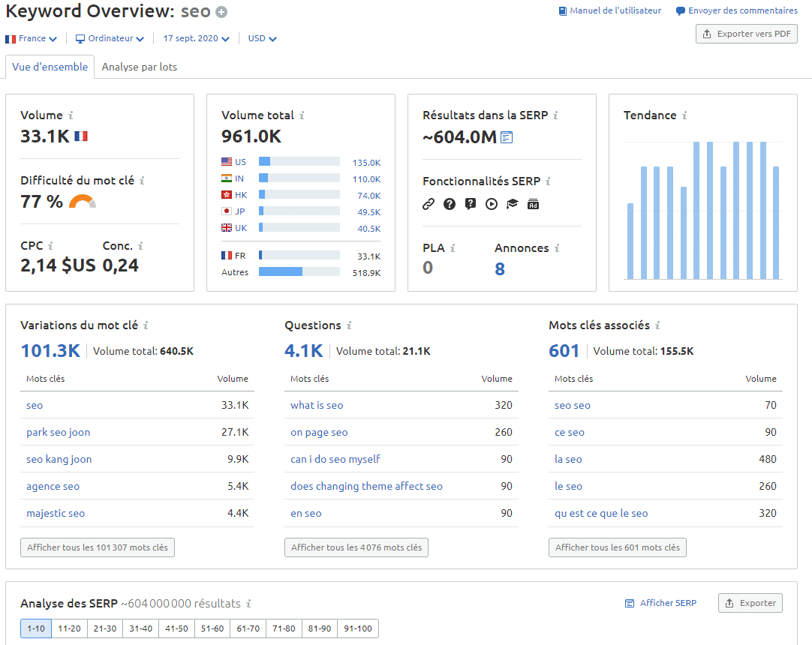Viewport: 812px width, 645px height.
Task: Click the speech bubble question SERP feature icon
Action: coord(471,204)
